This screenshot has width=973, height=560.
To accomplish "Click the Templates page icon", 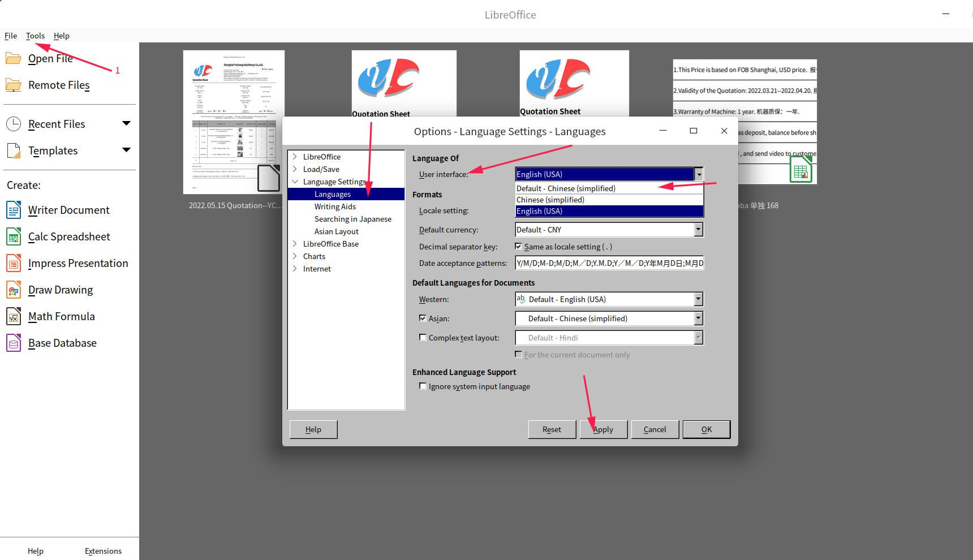I will pyautogui.click(x=14, y=150).
